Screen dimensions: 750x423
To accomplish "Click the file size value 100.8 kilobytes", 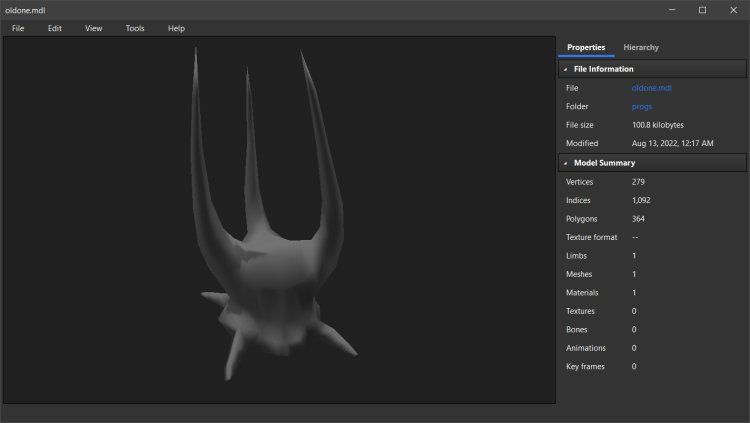I will coord(662,125).
